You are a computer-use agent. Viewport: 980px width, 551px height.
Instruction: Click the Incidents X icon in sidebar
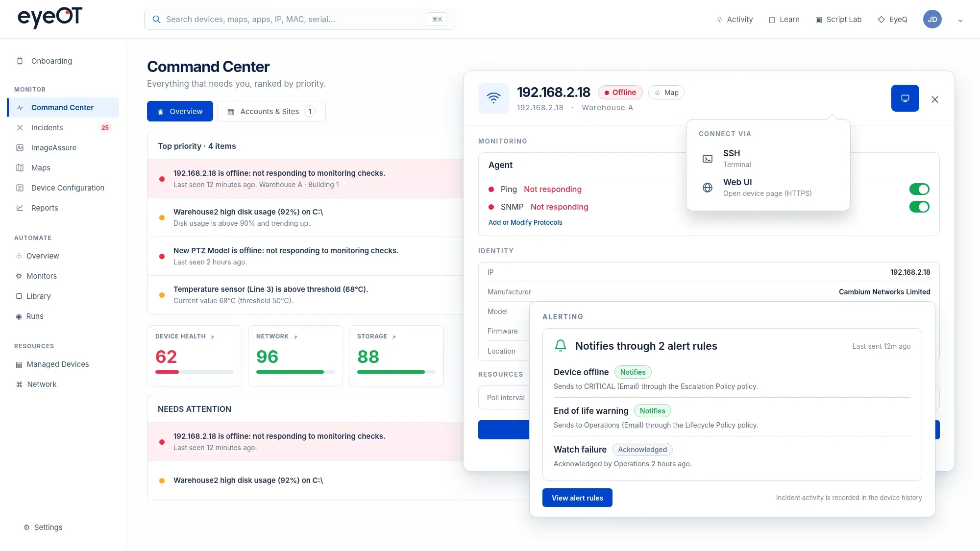pyautogui.click(x=20, y=127)
